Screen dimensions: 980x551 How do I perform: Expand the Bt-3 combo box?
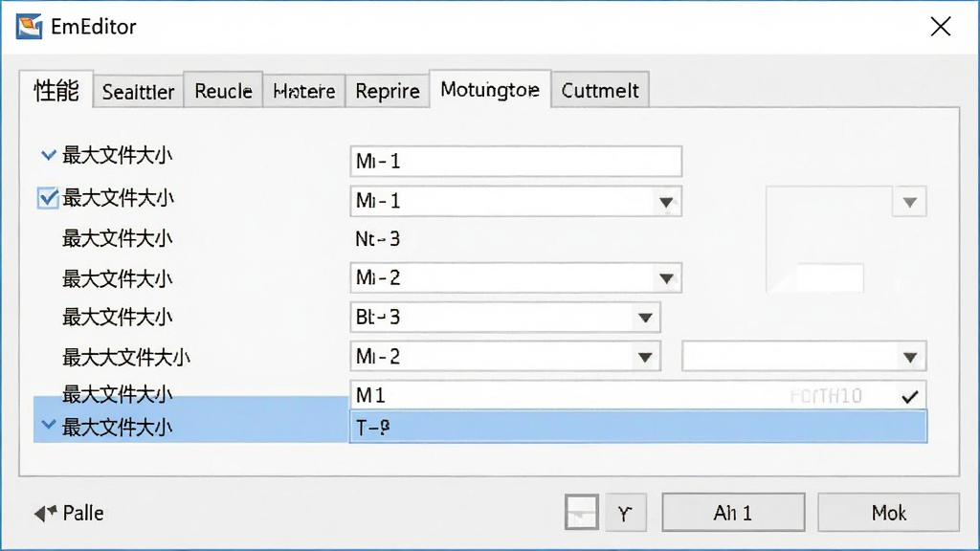pos(645,318)
